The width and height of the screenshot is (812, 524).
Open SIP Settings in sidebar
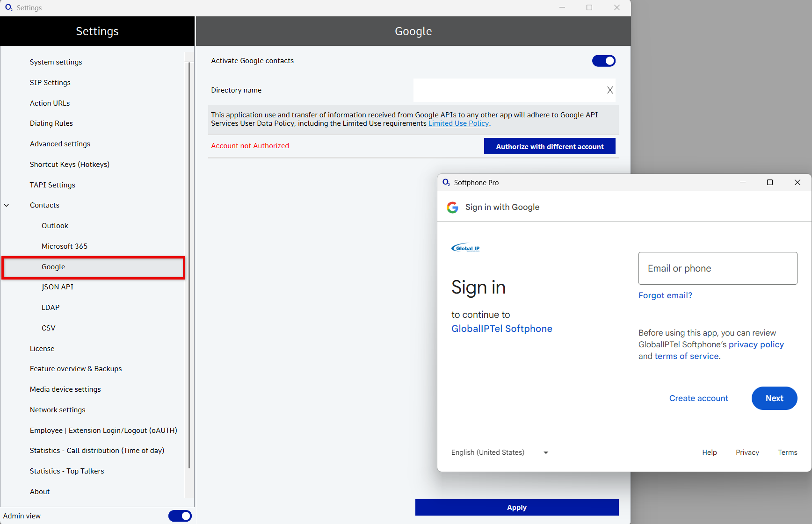tap(50, 83)
